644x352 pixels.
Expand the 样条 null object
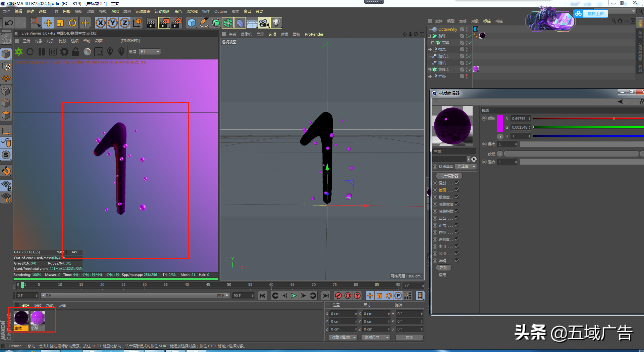[429, 76]
